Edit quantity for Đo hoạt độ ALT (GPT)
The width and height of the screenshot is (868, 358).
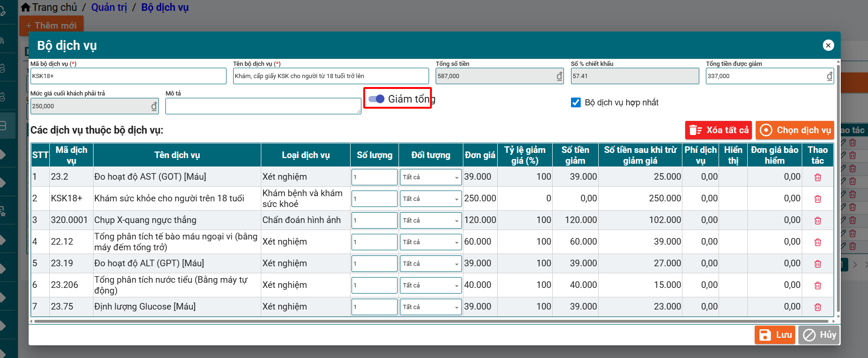click(x=375, y=264)
